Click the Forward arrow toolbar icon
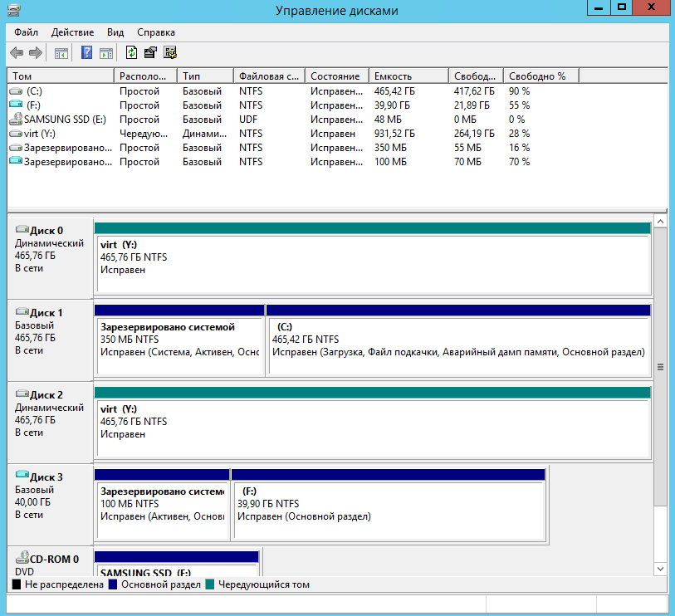The image size is (675, 616). 36,53
